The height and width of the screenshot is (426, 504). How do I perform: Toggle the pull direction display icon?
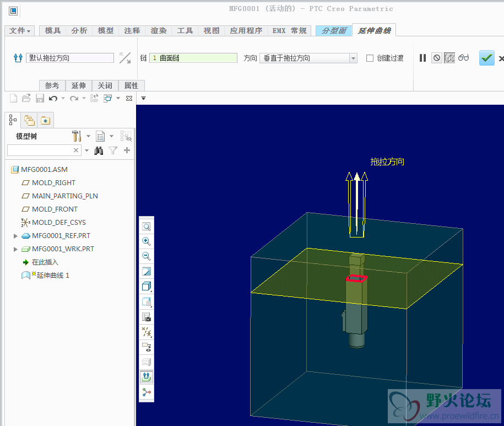pyautogui.click(x=147, y=377)
